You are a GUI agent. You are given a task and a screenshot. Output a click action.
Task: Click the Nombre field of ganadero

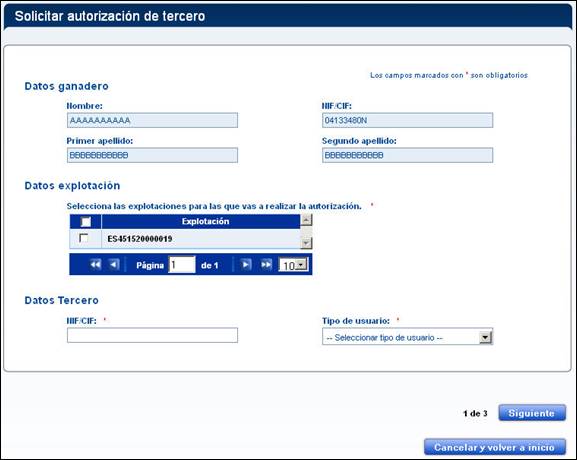[152, 120]
